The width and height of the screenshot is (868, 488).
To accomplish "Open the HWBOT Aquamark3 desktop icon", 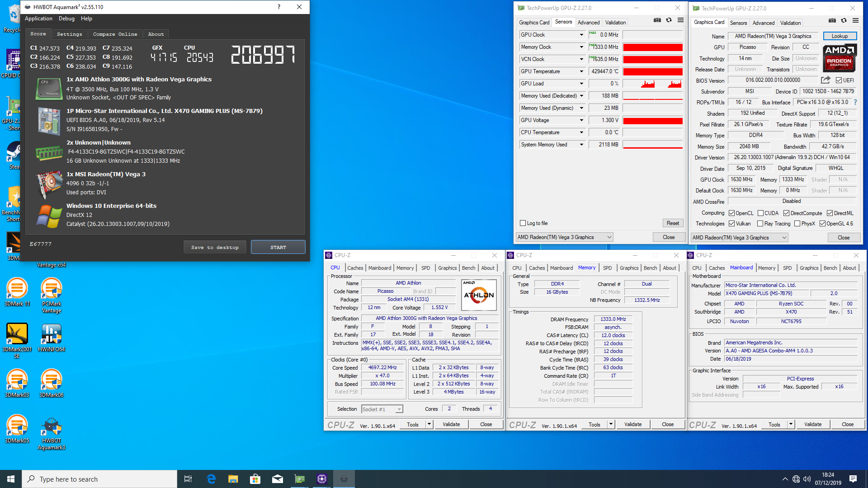I will 52,433.
